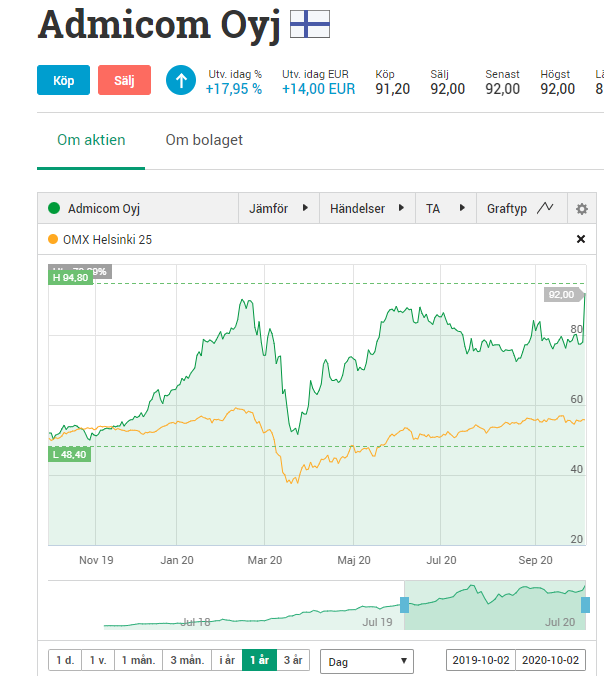This screenshot has width=604, height=676.
Task: Click the Köp price 91,20
Action: coord(392,89)
